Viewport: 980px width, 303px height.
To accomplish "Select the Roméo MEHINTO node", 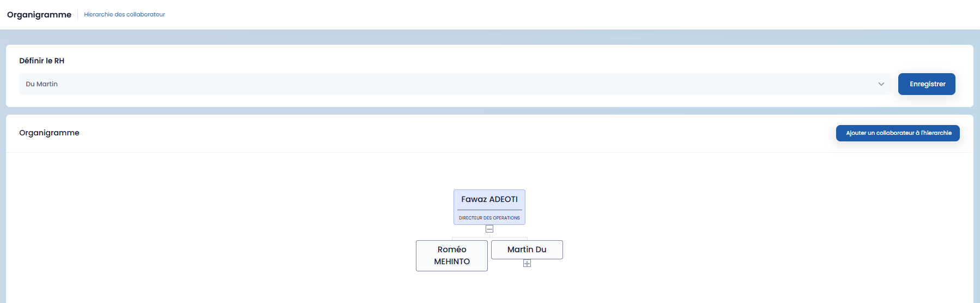I will (452, 256).
